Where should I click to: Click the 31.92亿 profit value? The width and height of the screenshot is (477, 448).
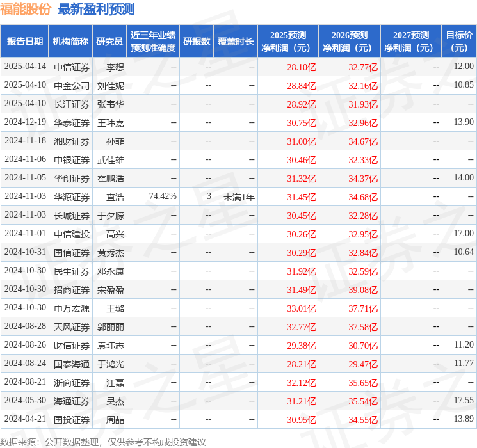[302, 271]
